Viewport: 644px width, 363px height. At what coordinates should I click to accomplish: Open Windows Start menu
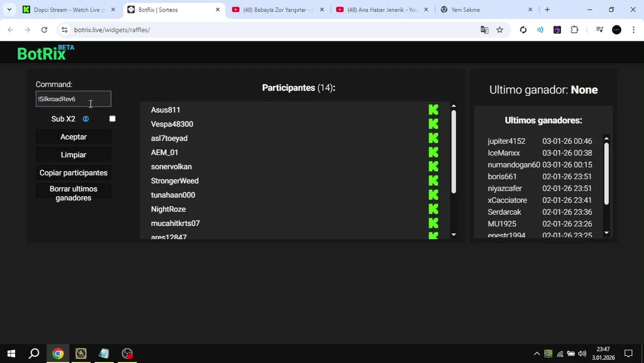point(11,353)
